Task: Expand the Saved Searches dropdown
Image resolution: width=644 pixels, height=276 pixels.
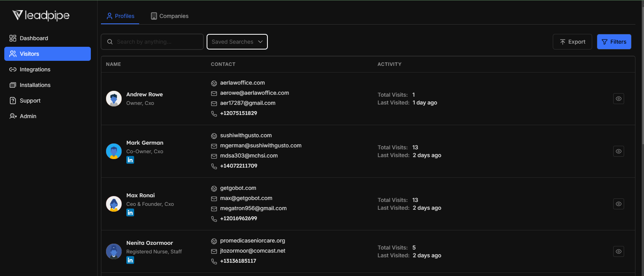Action: tap(237, 42)
